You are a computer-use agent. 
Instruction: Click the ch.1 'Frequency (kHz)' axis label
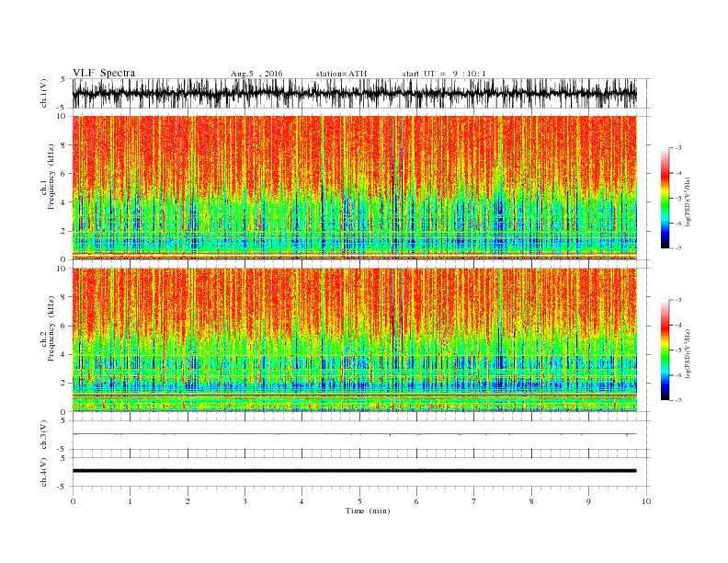(51, 177)
